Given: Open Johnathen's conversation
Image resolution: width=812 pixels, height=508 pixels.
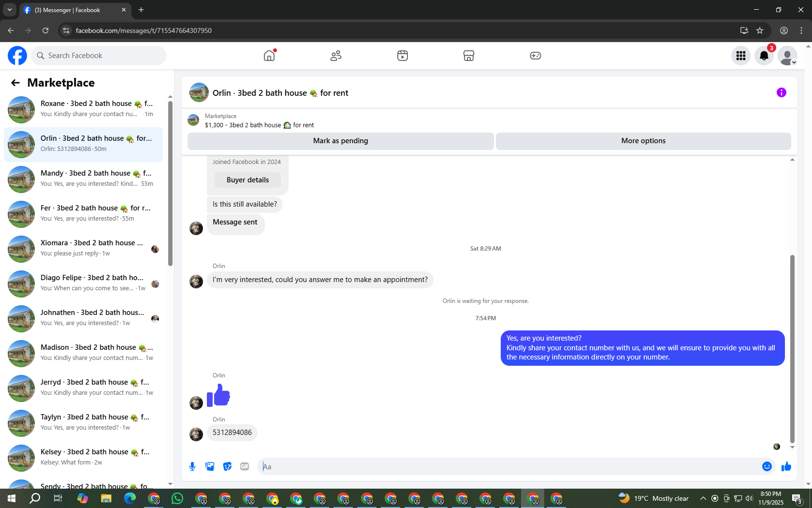Looking at the screenshot, I should [x=83, y=318].
